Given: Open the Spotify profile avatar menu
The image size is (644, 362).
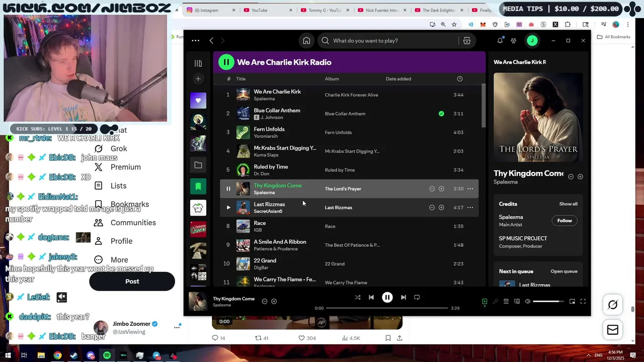Looking at the screenshot, I should (x=532, y=41).
